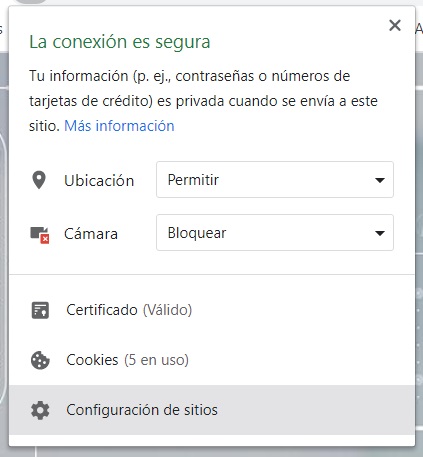Click the cookie icon
Image resolution: width=423 pixels, height=457 pixels.
40,360
